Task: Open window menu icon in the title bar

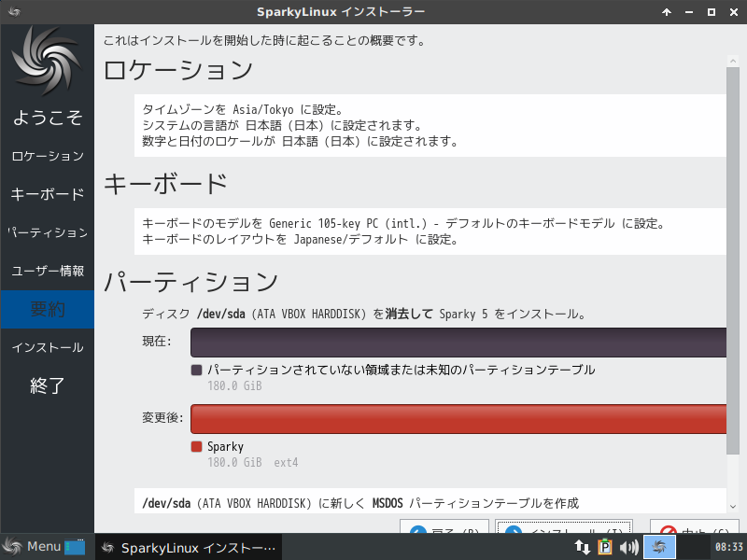Action: click(14, 12)
